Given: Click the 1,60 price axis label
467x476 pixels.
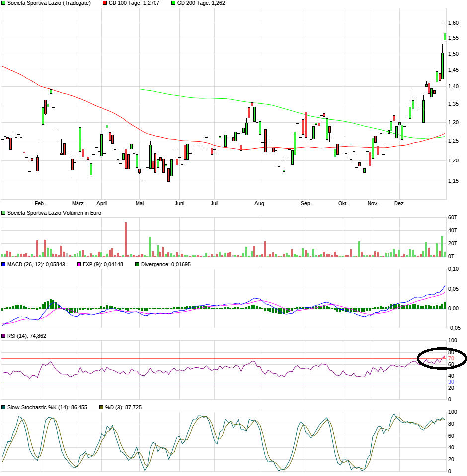Looking at the screenshot, I should (x=454, y=23).
